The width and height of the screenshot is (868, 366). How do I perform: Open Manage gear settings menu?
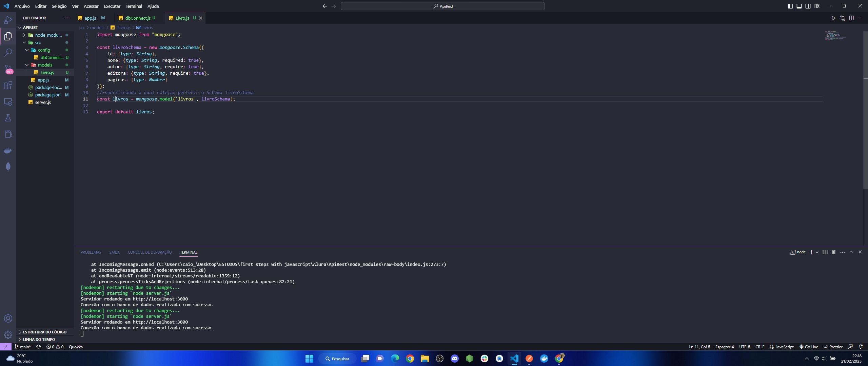point(8,335)
